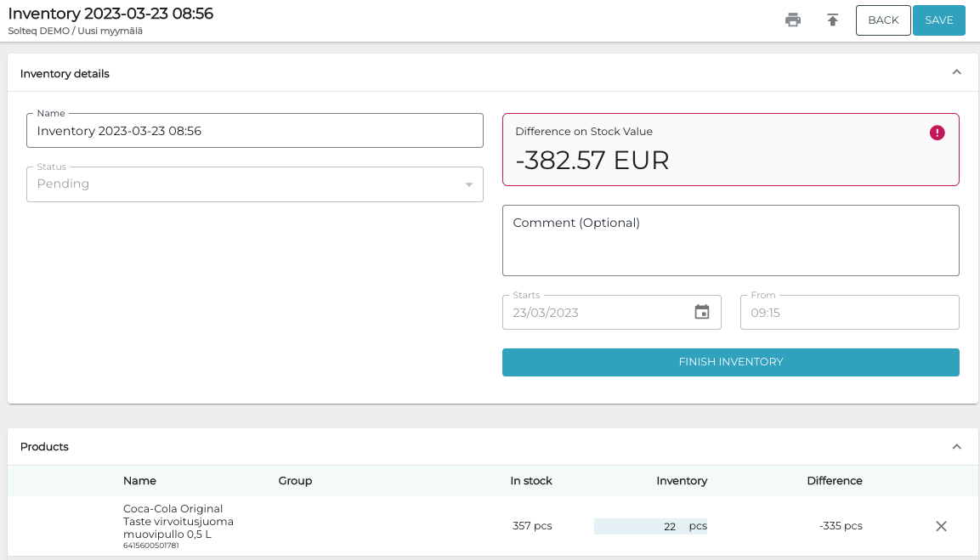The height and width of the screenshot is (560, 980).
Task: Remove the Coca-Cola product row
Action: pyautogui.click(x=941, y=526)
